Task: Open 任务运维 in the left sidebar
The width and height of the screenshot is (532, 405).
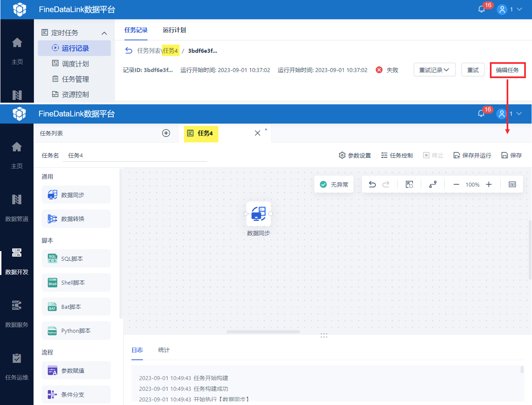Action: 17,367
